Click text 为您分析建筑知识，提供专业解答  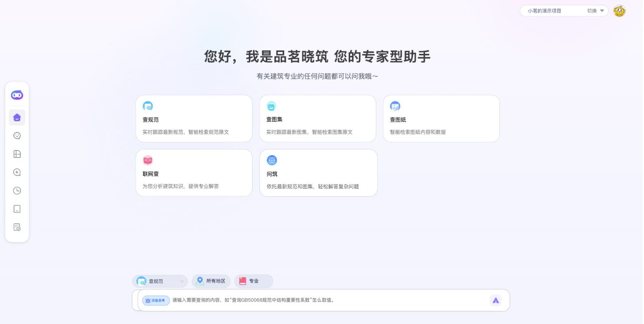pyautogui.click(x=181, y=186)
